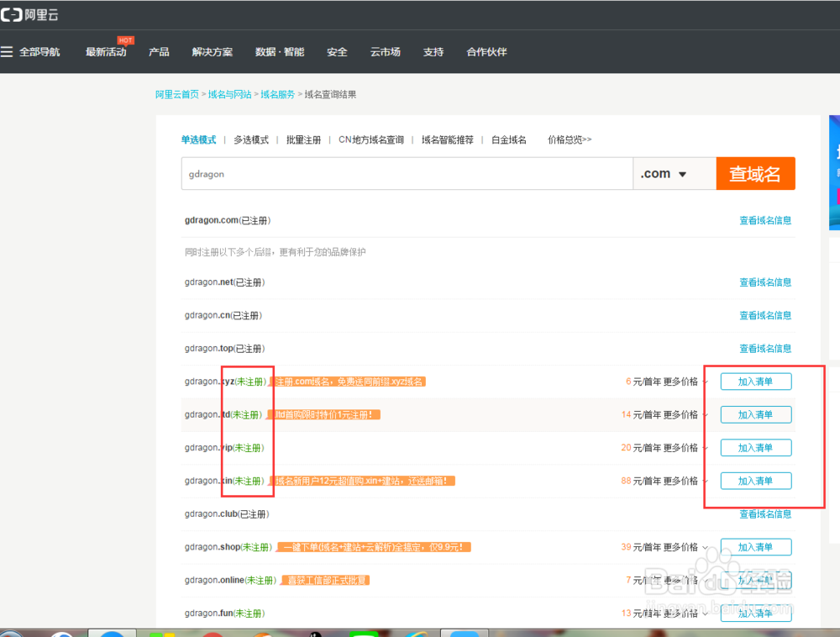Go to 域名与网站 breadcrumb link

point(229,94)
